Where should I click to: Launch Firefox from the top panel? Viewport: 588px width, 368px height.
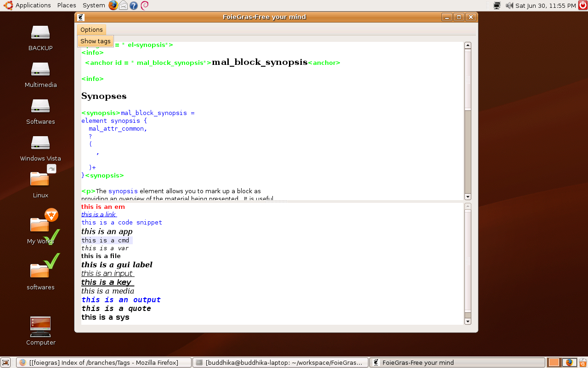click(113, 6)
